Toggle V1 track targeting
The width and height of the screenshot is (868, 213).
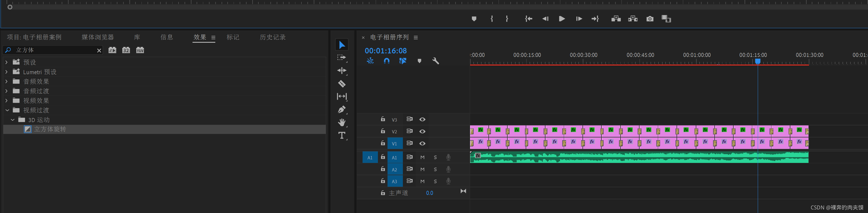tap(395, 144)
